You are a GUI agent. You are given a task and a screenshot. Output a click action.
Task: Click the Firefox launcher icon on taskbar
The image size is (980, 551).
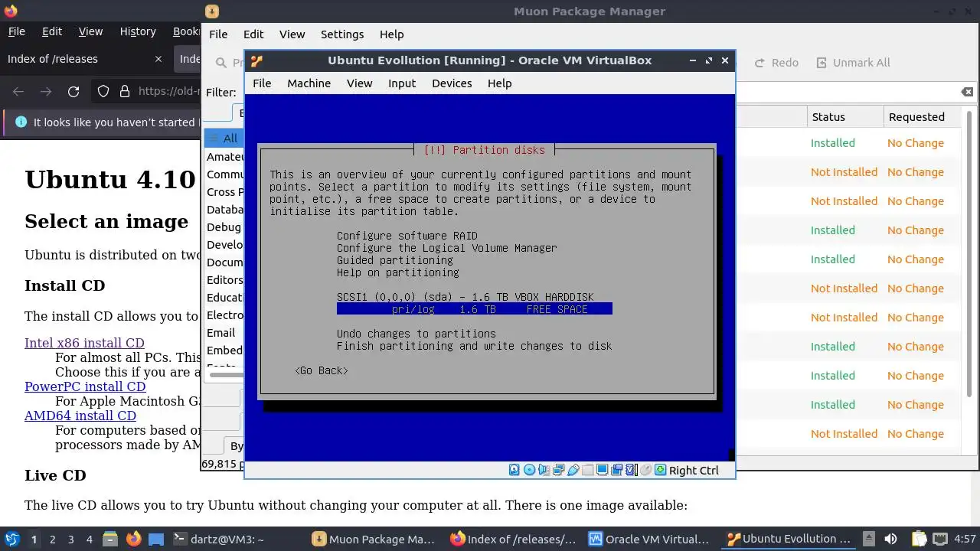coord(134,539)
